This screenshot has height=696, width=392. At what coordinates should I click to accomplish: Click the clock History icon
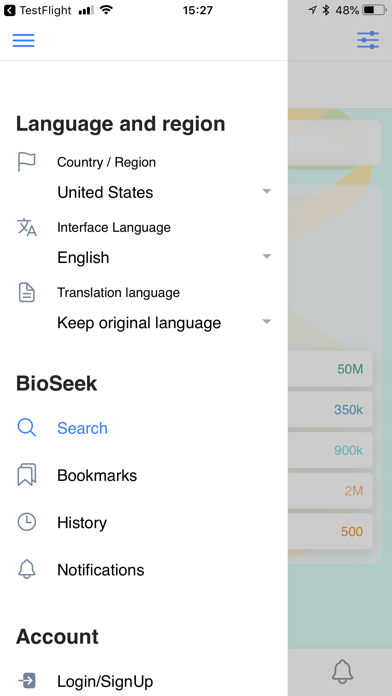(27, 522)
